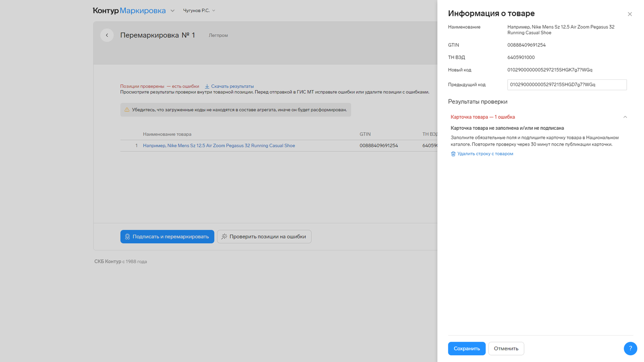
Task: Click the Сохранить button
Action: coord(466,348)
